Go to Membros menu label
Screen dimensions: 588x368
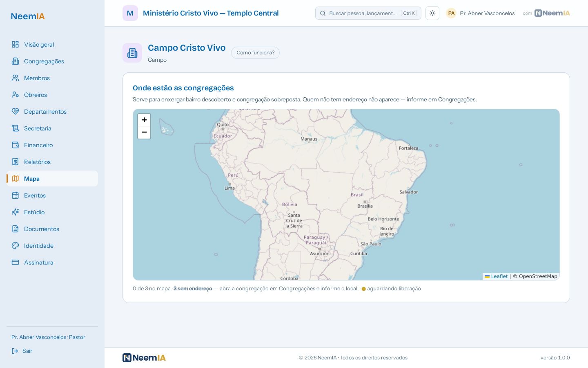pyautogui.click(x=37, y=78)
